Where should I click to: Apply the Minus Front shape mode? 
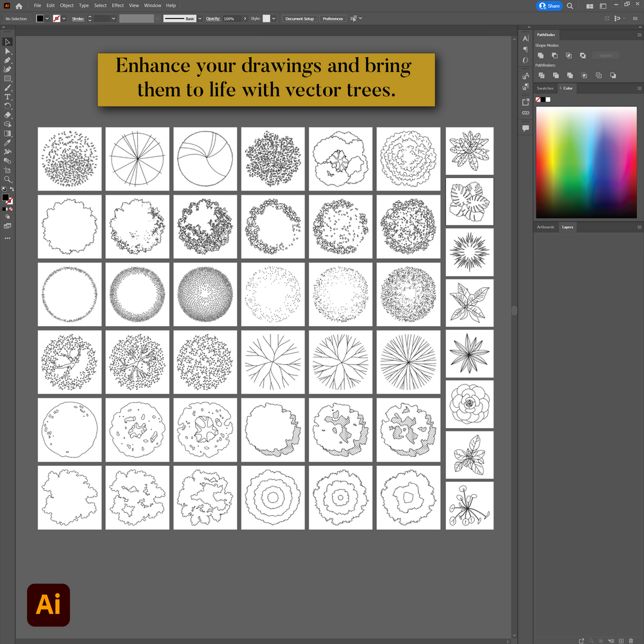(555, 55)
